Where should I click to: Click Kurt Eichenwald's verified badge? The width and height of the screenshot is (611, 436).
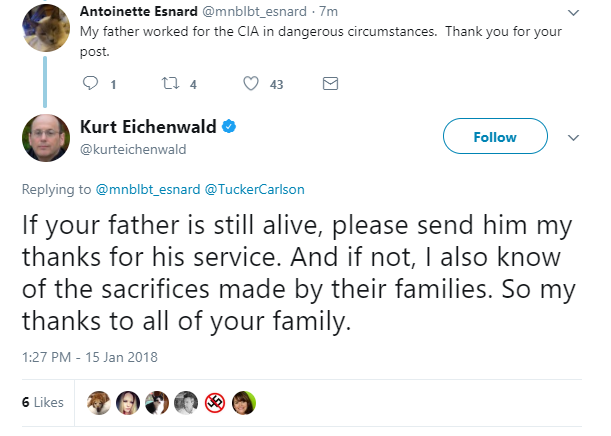coord(229,127)
